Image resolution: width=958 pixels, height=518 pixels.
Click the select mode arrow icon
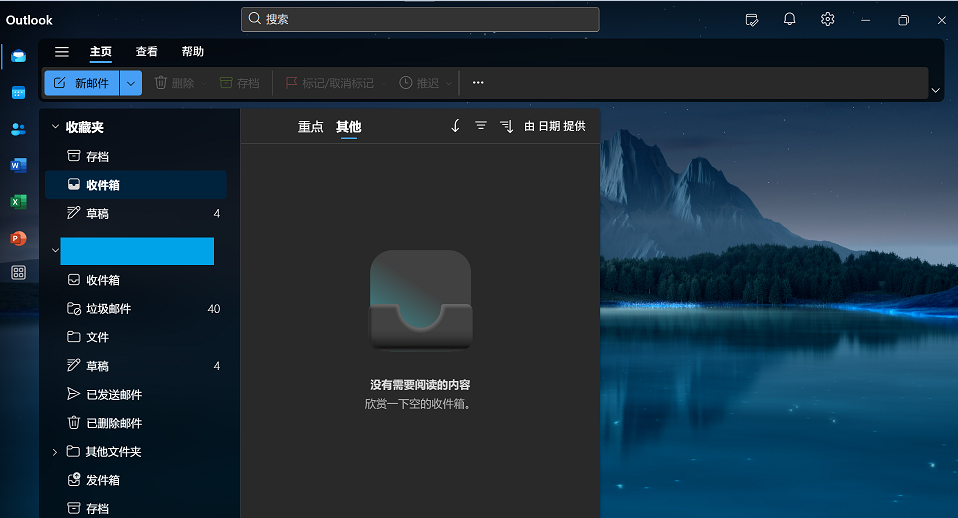[x=455, y=126]
